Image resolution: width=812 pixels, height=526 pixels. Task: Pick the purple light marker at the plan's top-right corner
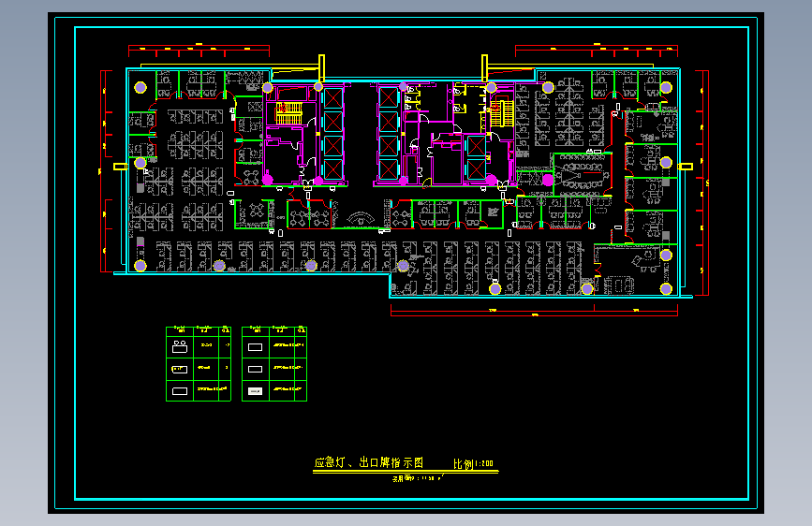pyautogui.click(x=666, y=87)
